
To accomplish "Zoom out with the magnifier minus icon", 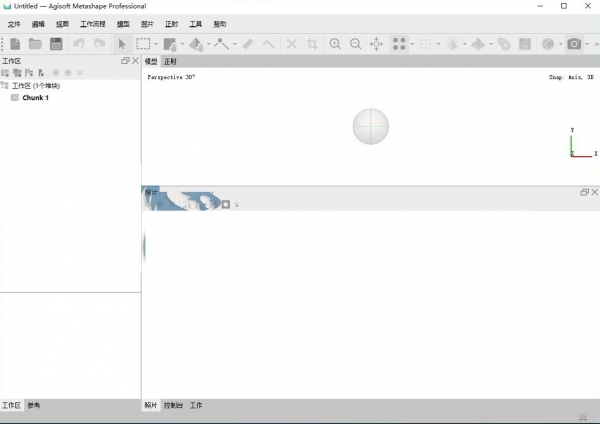I will click(x=355, y=44).
